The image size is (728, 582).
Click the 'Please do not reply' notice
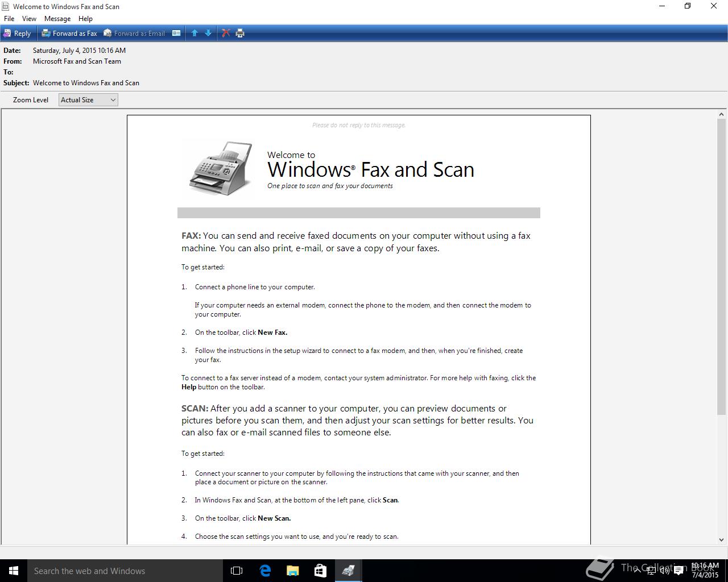click(359, 125)
